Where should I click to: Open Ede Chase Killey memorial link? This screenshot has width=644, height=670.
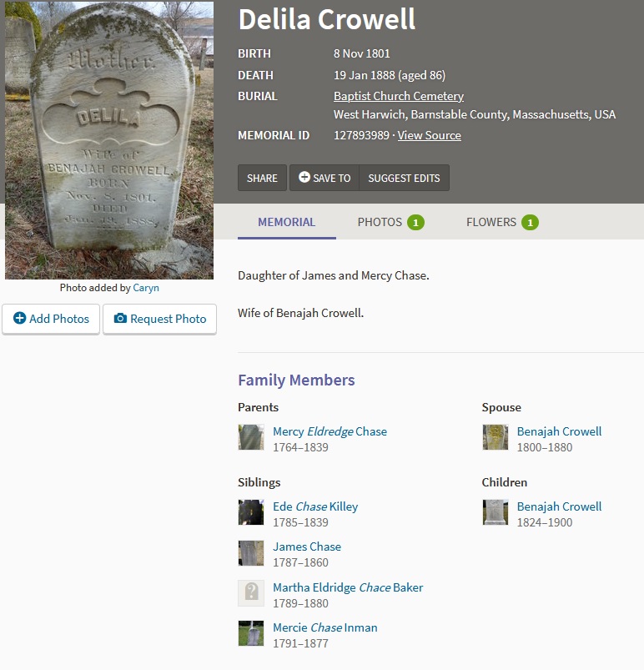click(x=315, y=506)
